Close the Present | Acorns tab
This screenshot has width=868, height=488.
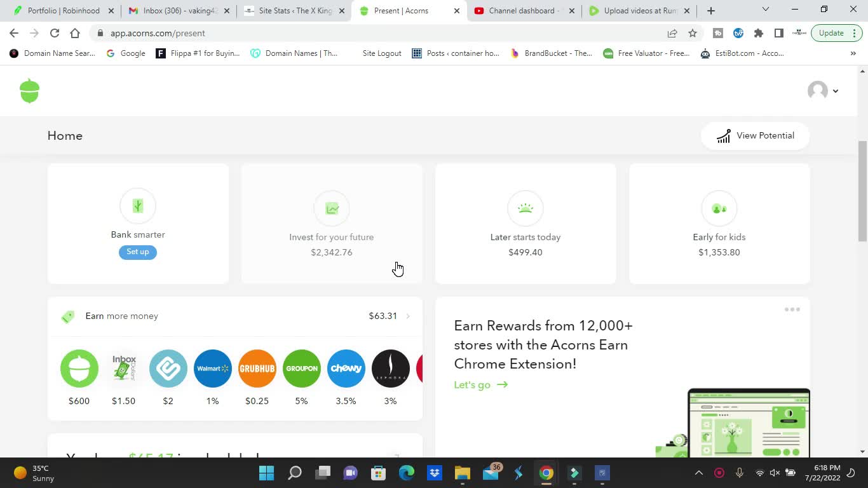point(456,11)
